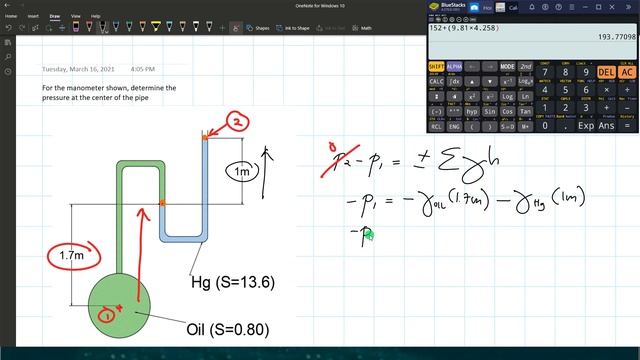
Task: Open the View ribbon tab
Action: click(x=76, y=16)
